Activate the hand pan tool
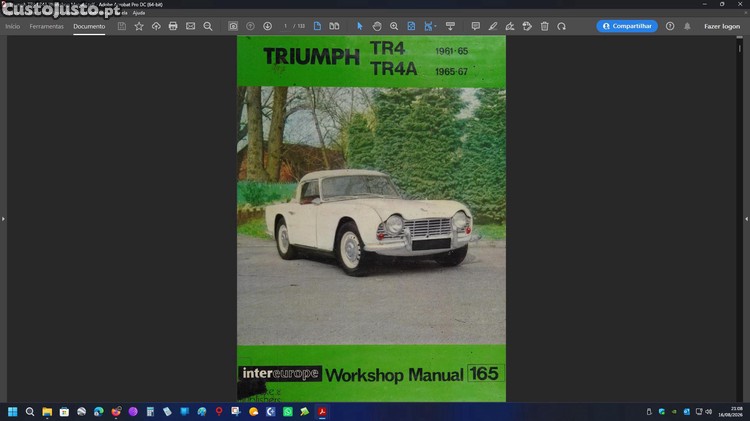Screen dimensions: 750x421 coord(377,26)
